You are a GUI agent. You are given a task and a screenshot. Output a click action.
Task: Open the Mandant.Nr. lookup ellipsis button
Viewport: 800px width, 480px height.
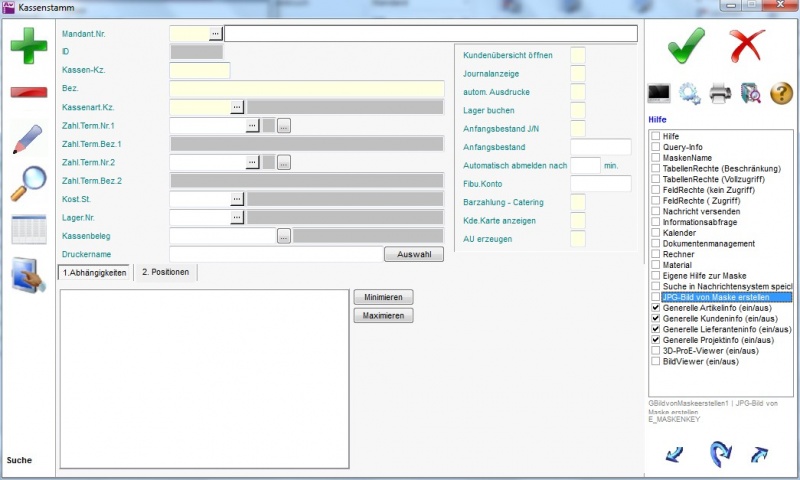click(x=215, y=33)
